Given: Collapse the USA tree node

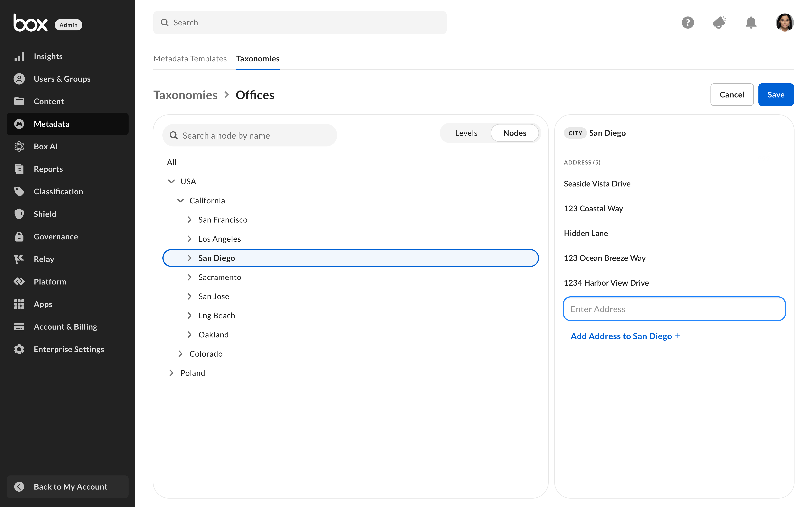Looking at the screenshot, I should pyautogui.click(x=171, y=181).
